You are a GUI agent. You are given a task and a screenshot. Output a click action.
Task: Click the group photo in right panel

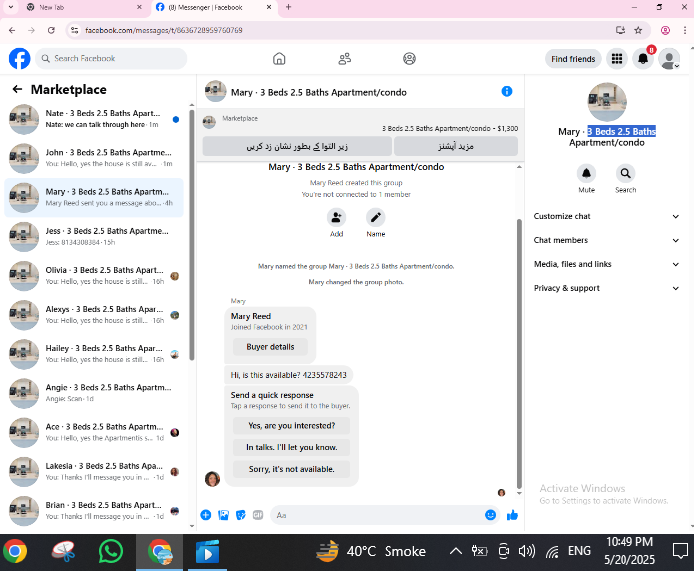click(x=607, y=102)
